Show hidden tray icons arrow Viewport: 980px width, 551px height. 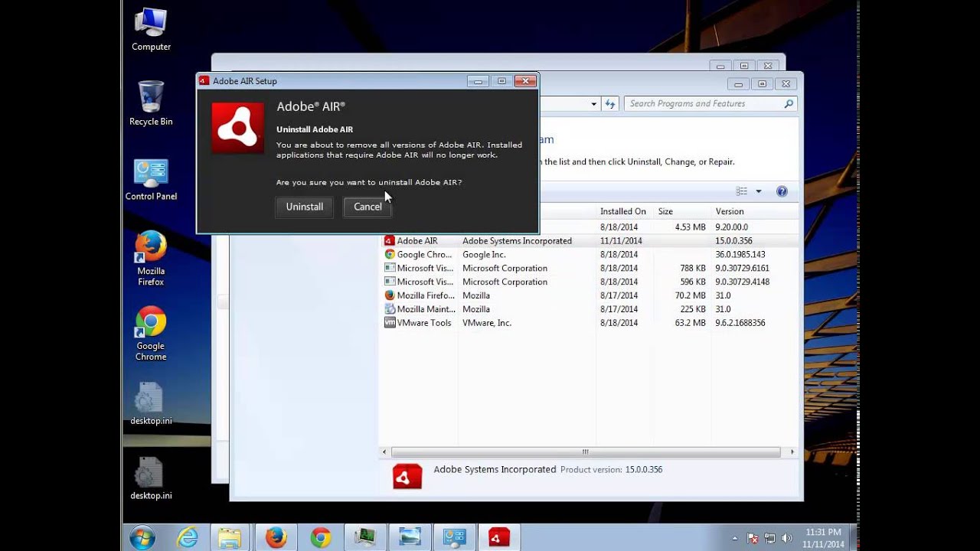[x=735, y=538]
